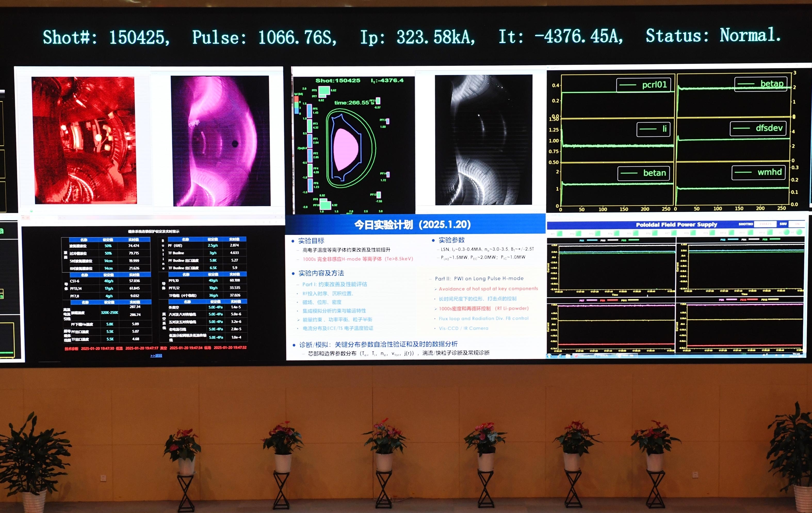Open the red infrared camera view
This screenshot has width=812, height=513.
pyautogui.click(x=84, y=140)
